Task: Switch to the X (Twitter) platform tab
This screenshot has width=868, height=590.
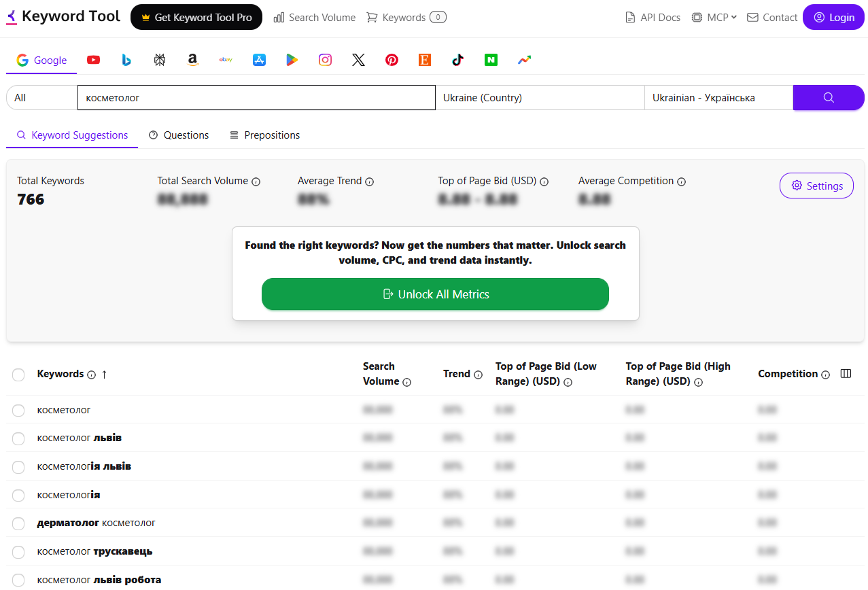Action: point(358,60)
